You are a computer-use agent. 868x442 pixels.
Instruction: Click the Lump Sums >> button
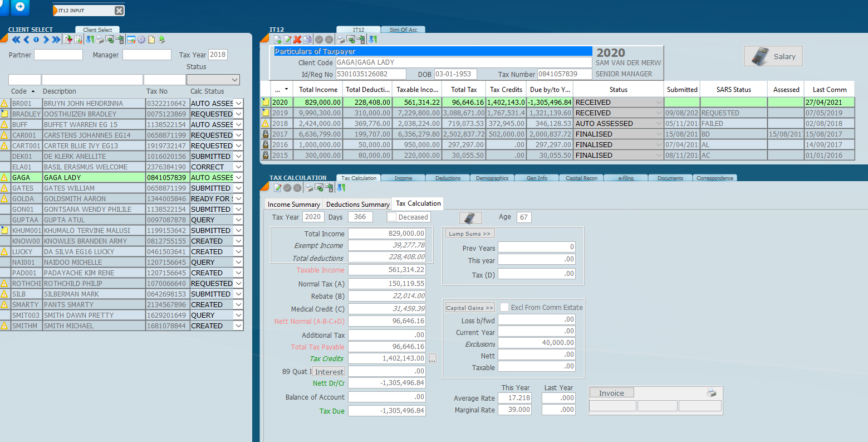point(469,234)
